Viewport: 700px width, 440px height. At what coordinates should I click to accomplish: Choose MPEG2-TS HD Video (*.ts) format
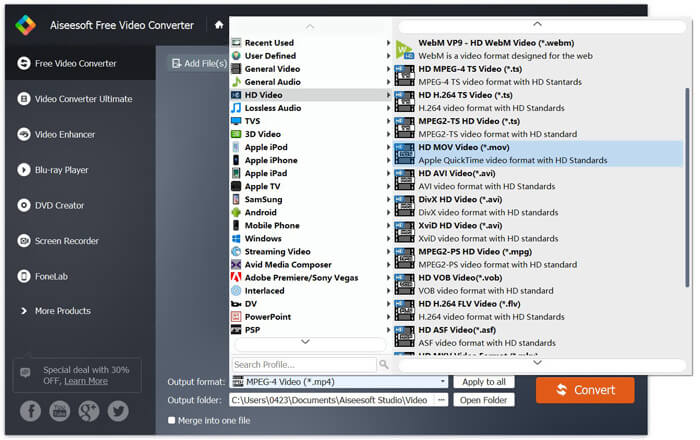tap(538, 128)
